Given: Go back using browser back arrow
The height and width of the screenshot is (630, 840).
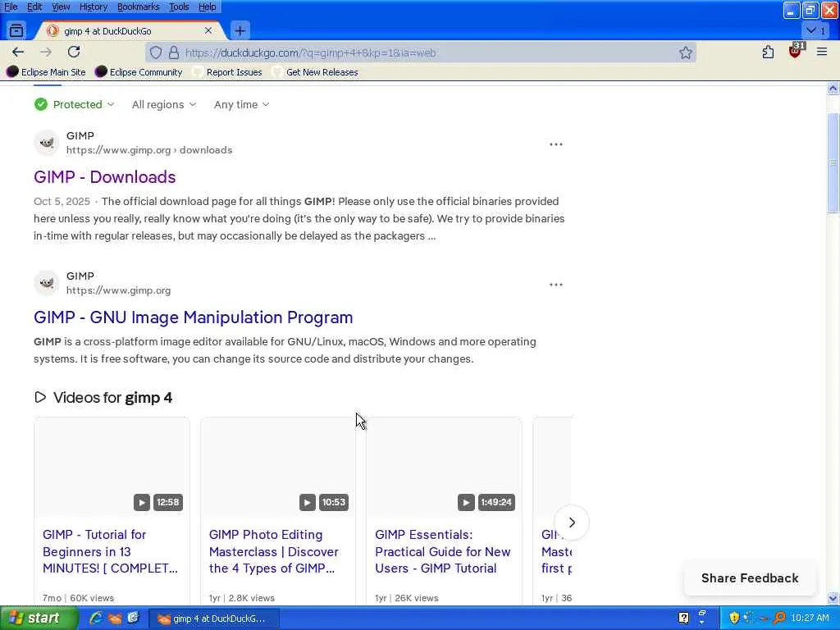Looking at the screenshot, I should [18, 52].
